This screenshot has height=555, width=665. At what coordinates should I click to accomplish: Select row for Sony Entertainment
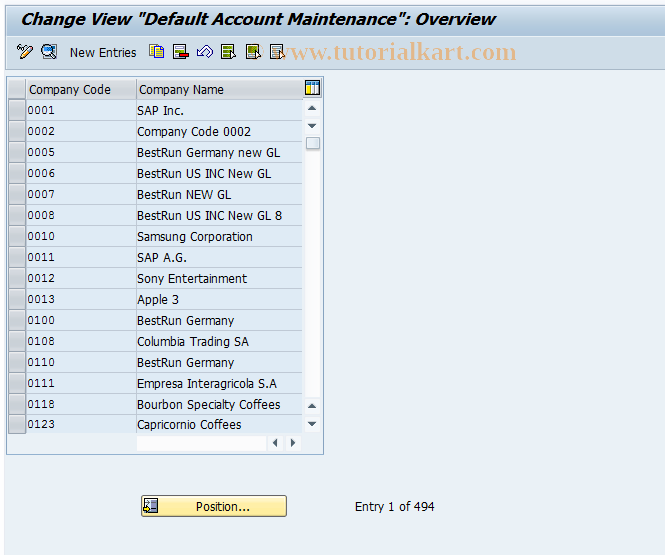tap(17, 278)
